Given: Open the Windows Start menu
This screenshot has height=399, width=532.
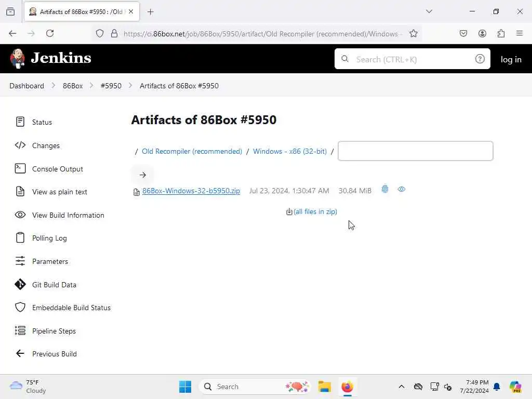Looking at the screenshot, I should tap(185, 387).
